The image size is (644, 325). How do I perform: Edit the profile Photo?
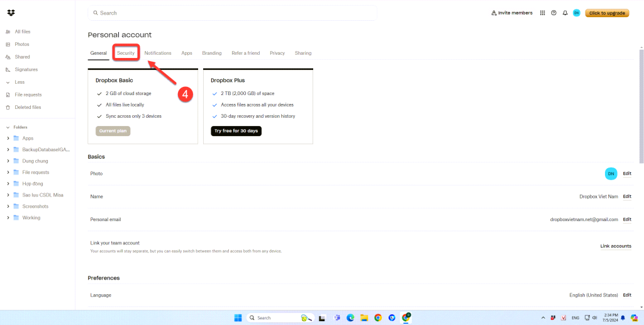coord(627,174)
